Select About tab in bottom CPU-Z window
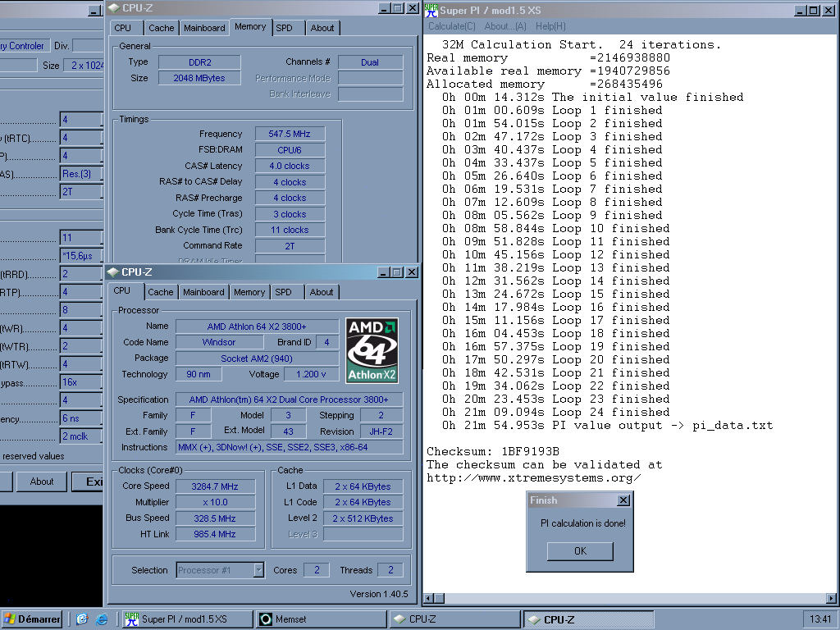The height and width of the screenshot is (630, 840). (x=322, y=292)
